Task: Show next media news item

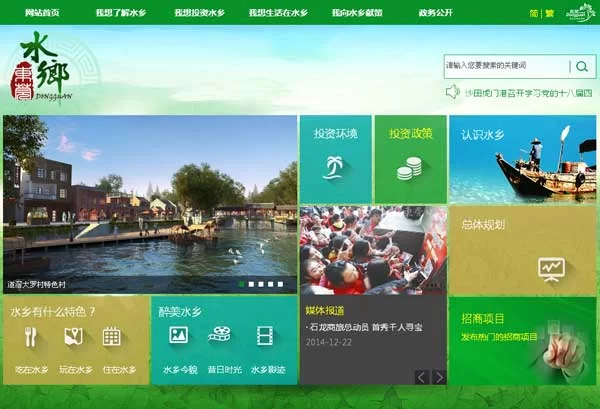Action: (438, 377)
